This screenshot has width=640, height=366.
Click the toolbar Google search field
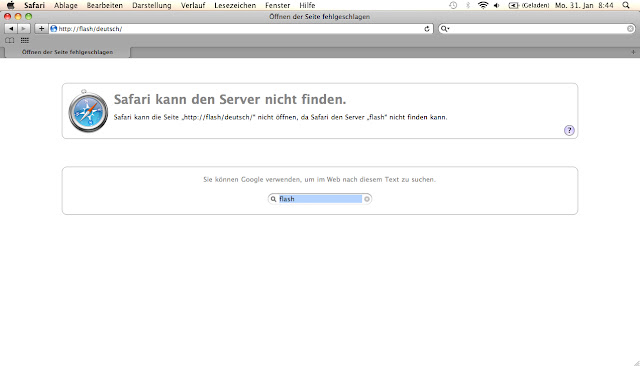click(537, 29)
